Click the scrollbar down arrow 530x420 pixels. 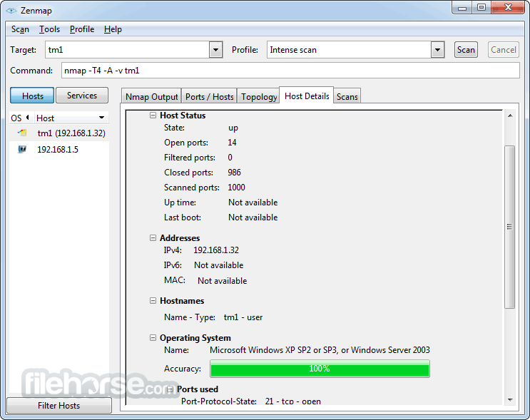[510, 400]
